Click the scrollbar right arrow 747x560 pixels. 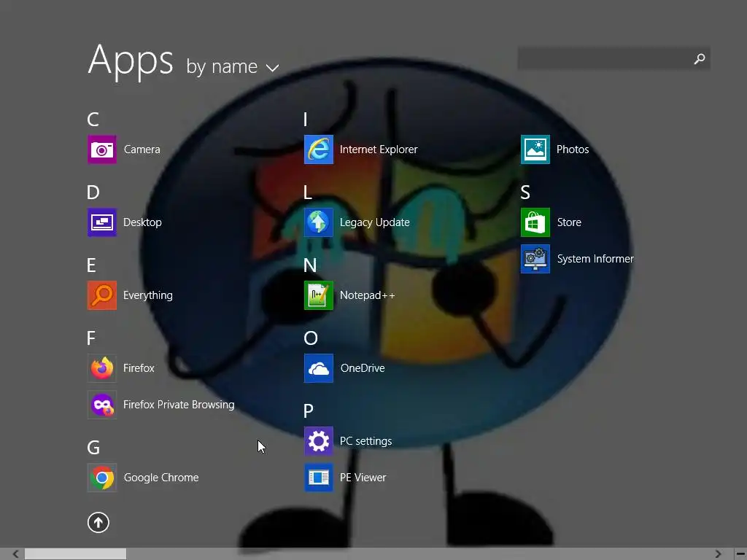[718, 554]
